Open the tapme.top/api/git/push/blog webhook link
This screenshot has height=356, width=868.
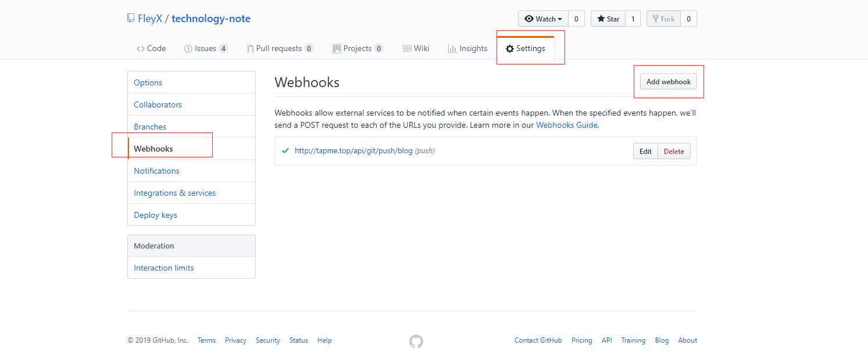353,151
